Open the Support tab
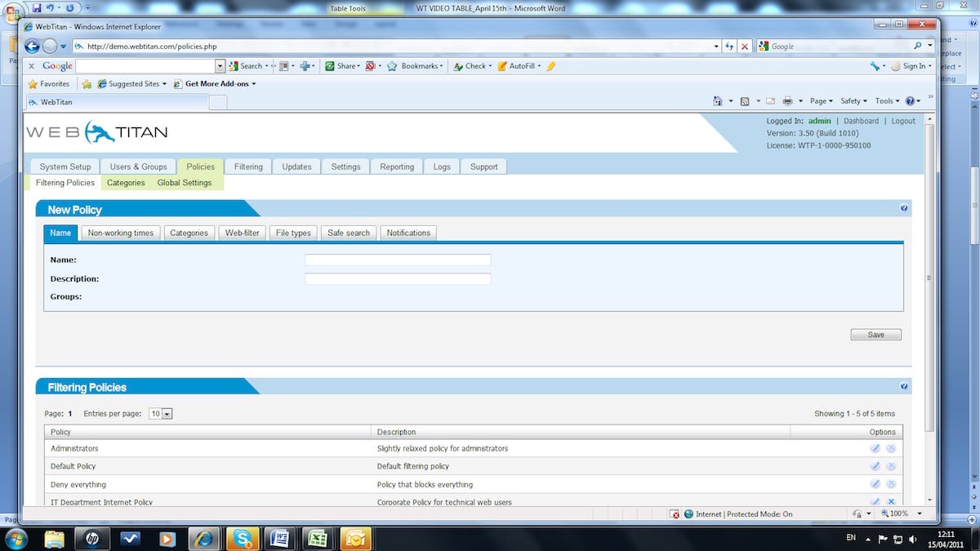This screenshot has width=980, height=551. 483,167
